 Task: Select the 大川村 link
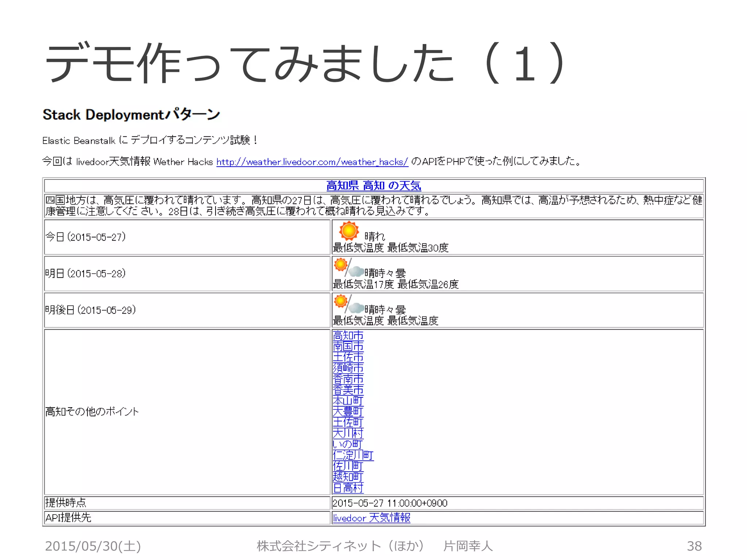[x=348, y=433]
